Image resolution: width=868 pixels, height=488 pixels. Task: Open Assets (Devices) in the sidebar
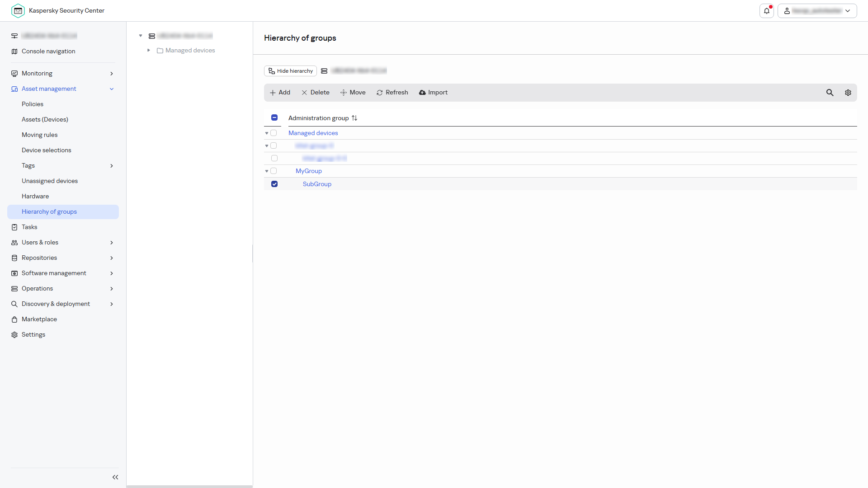pos(45,119)
